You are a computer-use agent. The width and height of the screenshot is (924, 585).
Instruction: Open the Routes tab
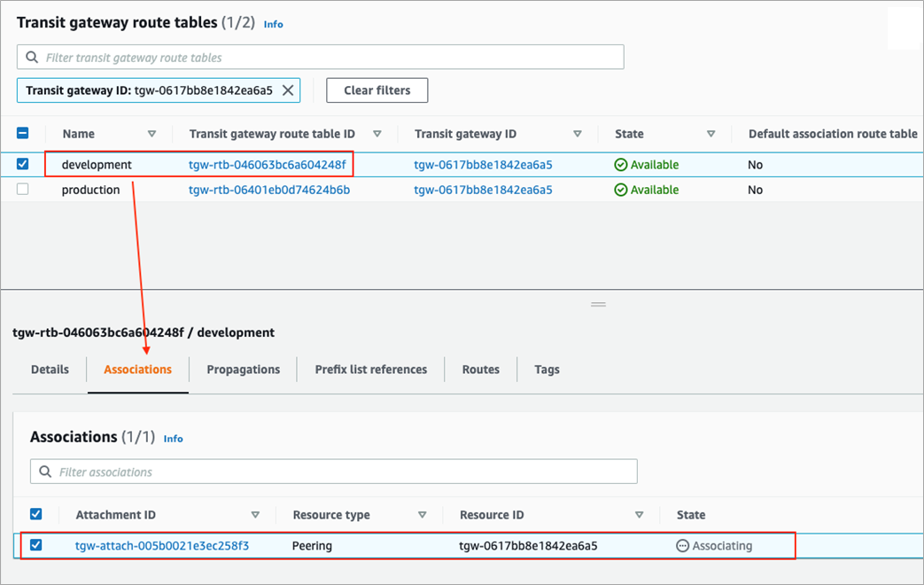coord(480,370)
